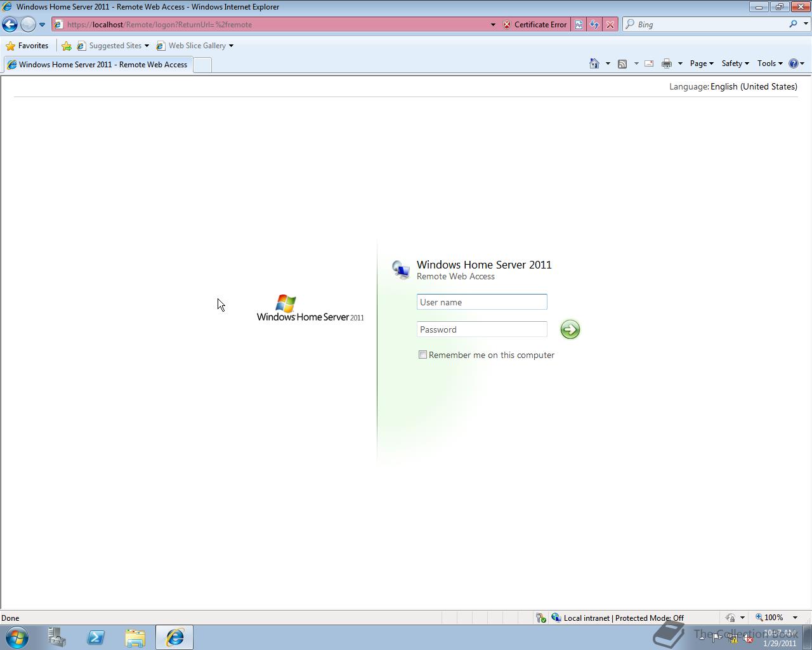This screenshot has width=812, height=650.
Task: Click the Read Mail icon
Action: tap(648, 63)
